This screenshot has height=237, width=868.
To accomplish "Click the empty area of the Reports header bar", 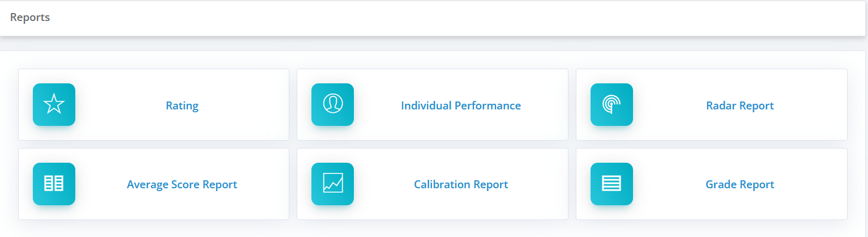I will click(x=453, y=18).
